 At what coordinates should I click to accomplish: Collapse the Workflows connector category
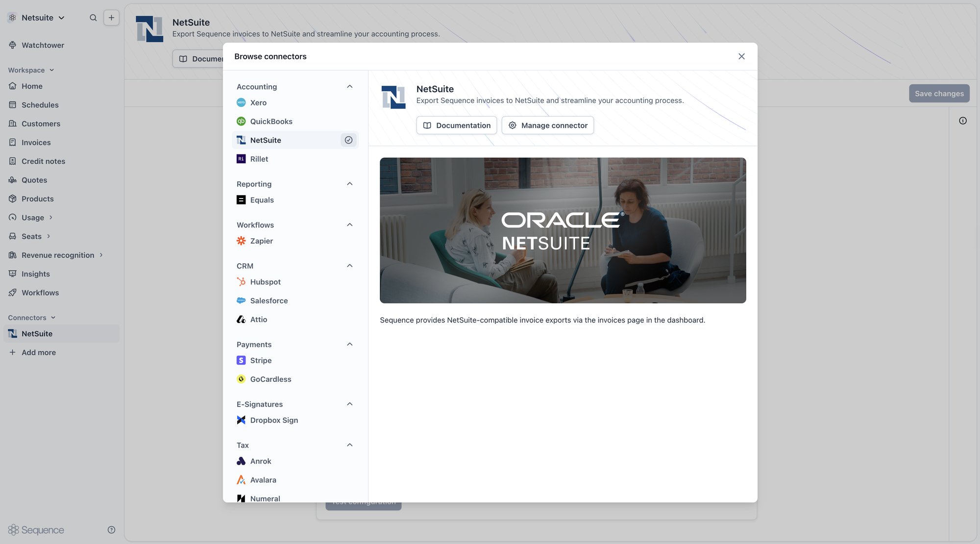click(349, 225)
